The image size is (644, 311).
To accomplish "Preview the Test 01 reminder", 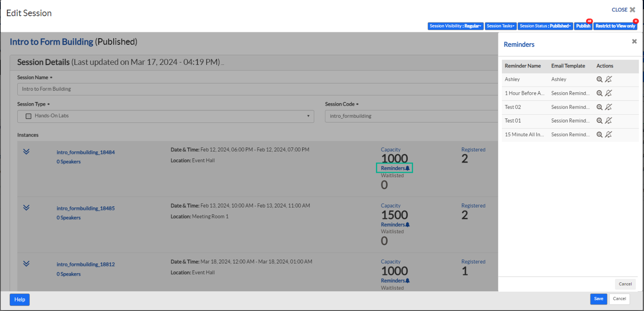I will [x=599, y=120].
